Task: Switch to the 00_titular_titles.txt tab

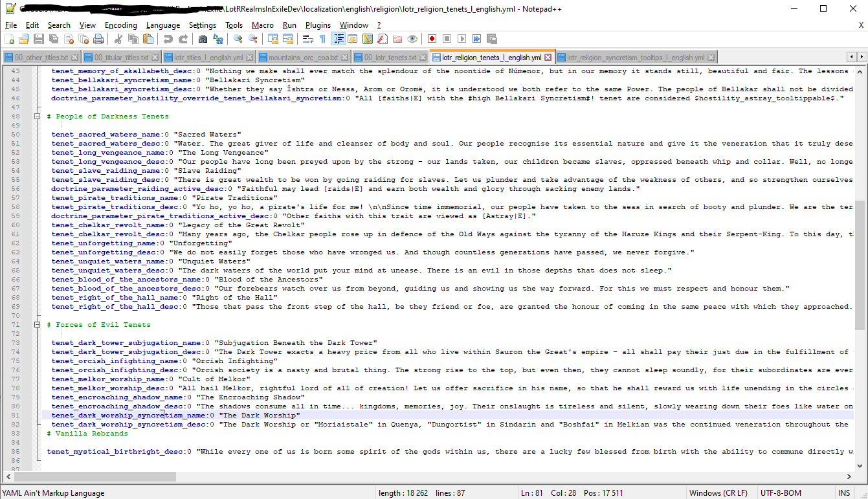Action: click(120, 57)
